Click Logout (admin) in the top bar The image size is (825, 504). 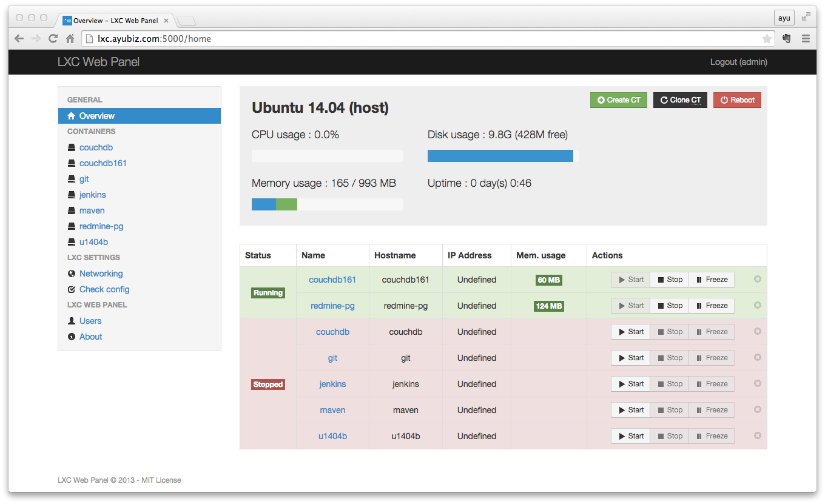(738, 62)
